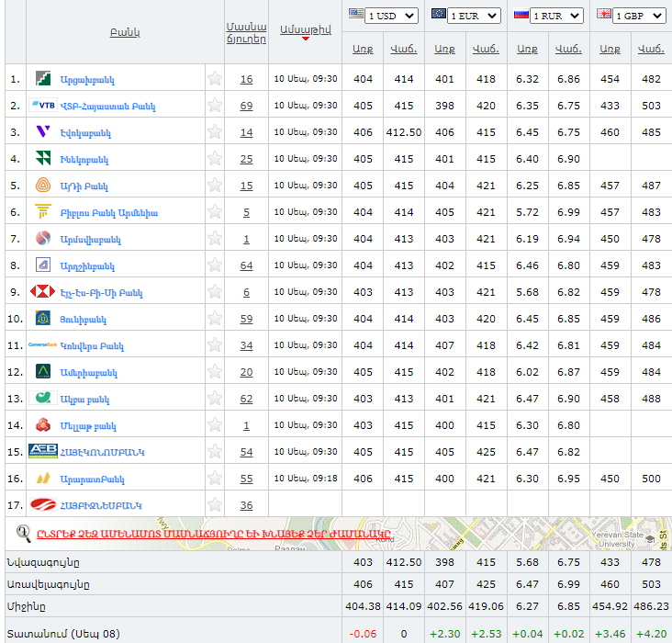Click the Ameriabank green logo
672x643 pixels.
pyautogui.click(x=43, y=371)
